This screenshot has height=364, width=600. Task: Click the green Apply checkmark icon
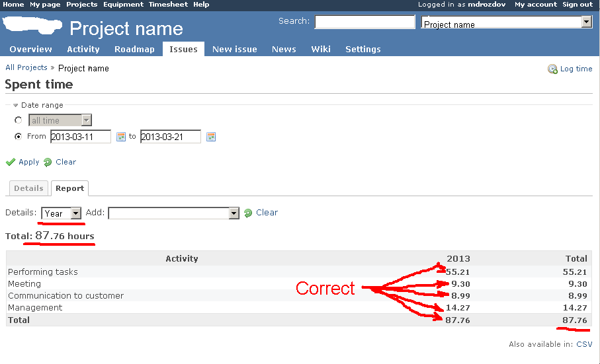[11, 163]
